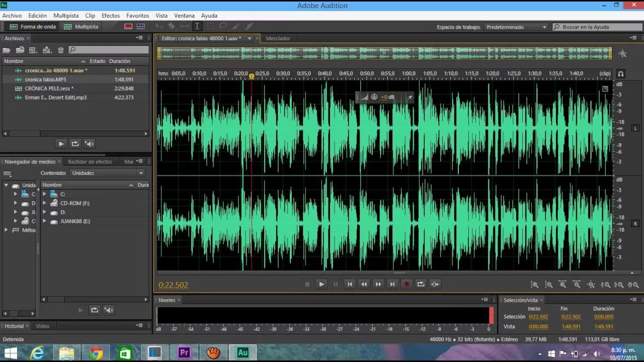
Task: Click the Rewind transport button
Action: [x=364, y=284]
